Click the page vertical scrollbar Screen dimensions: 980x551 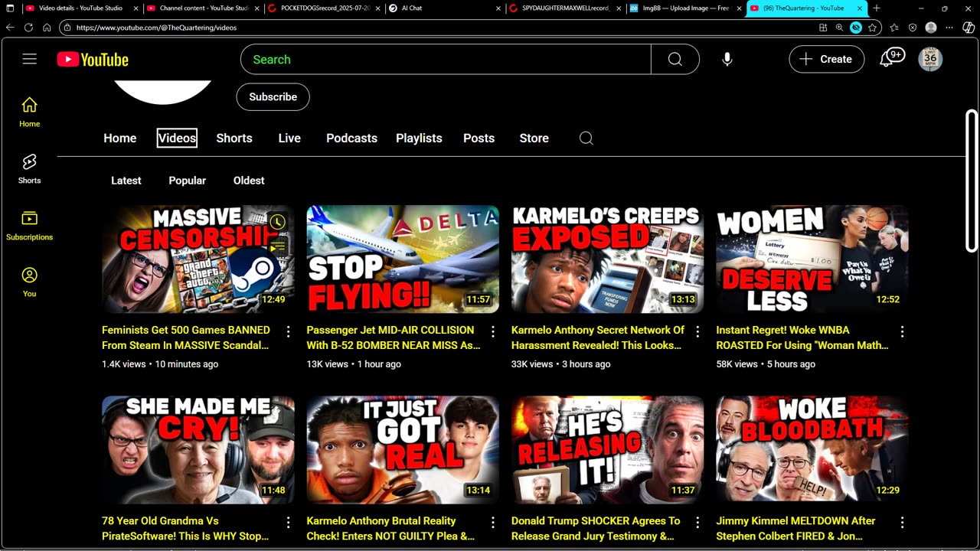pyautogui.click(x=972, y=181)
